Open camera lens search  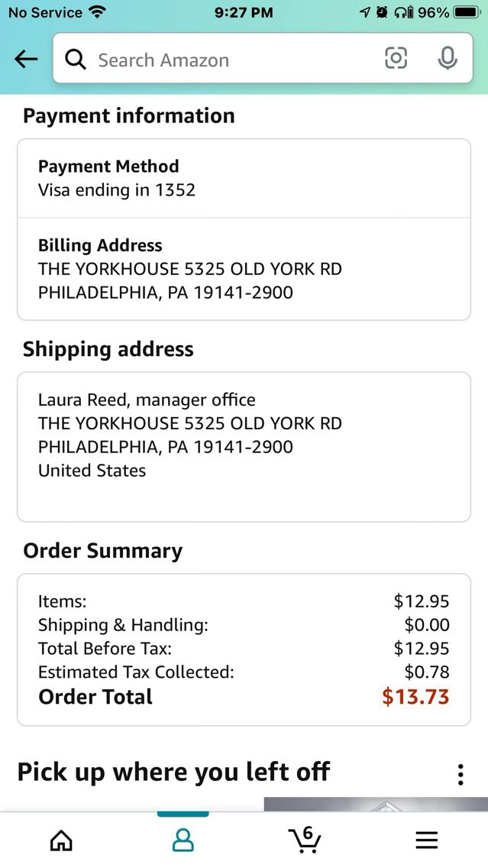coord(396,59)
